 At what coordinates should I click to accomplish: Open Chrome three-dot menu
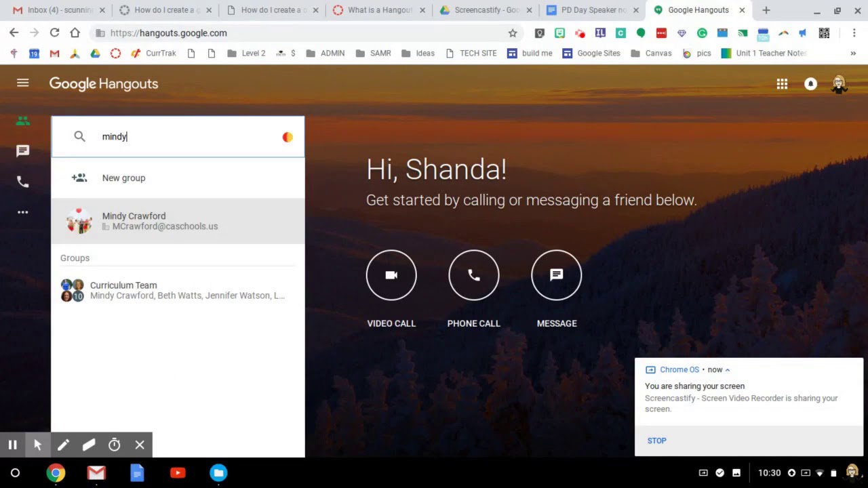click(853, 33)
